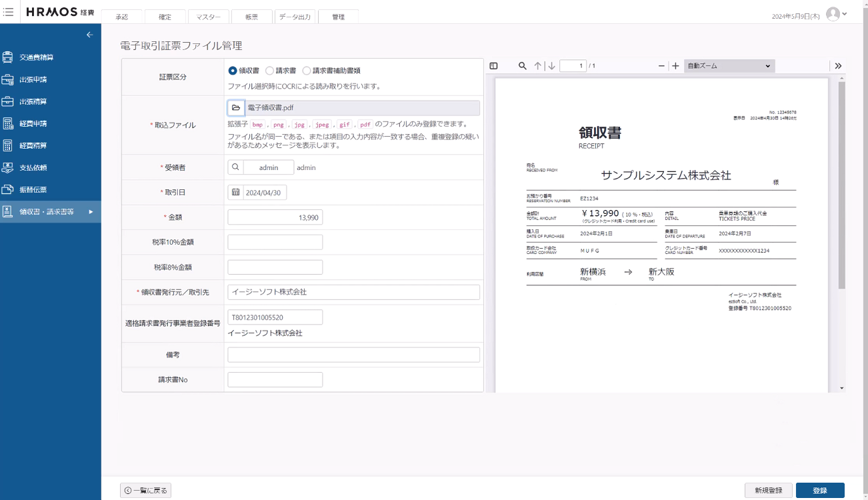
Task: Open calendar icon for 取引日
Action: pyautogui.click(x=236, y=192)
